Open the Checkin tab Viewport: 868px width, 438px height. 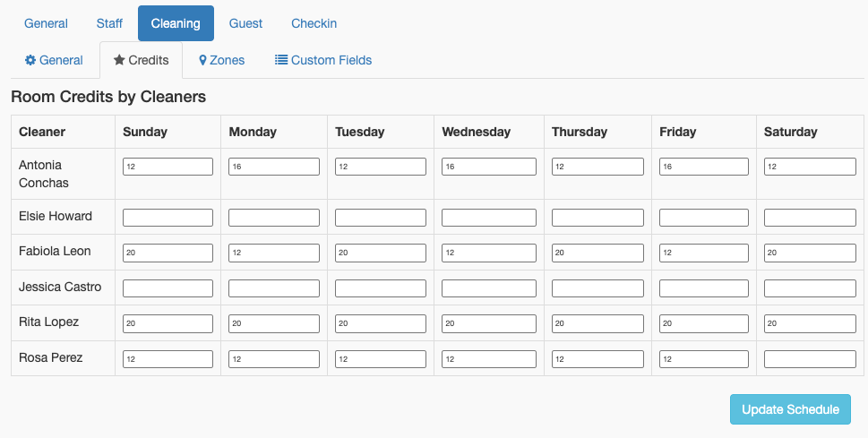314,23
